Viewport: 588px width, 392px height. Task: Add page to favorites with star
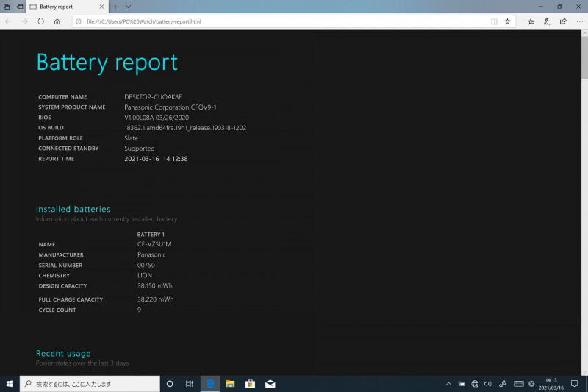507,21
